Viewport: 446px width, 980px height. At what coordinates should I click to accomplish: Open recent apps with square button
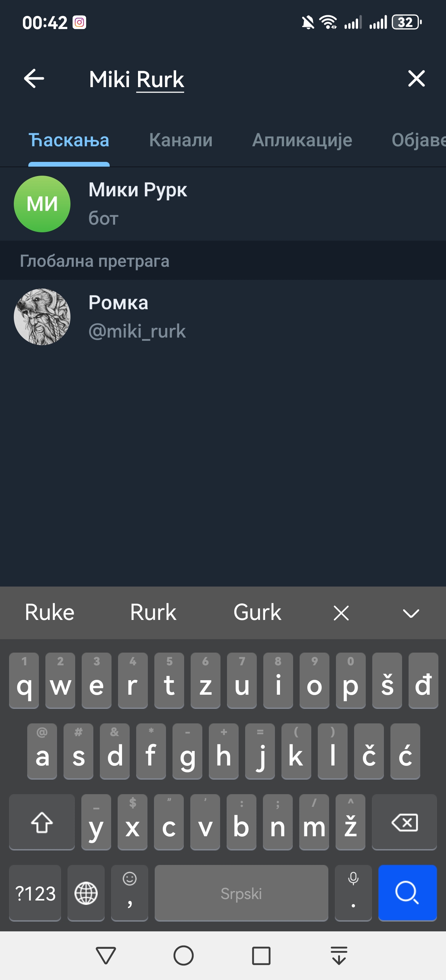click(261, 955)
